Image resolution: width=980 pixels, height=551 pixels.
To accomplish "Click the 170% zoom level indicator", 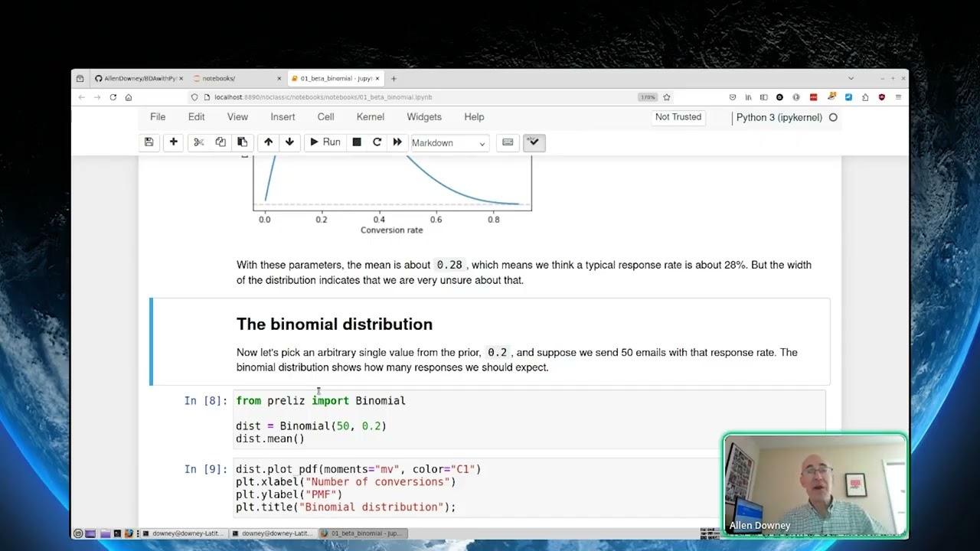I will click(648, 97).
